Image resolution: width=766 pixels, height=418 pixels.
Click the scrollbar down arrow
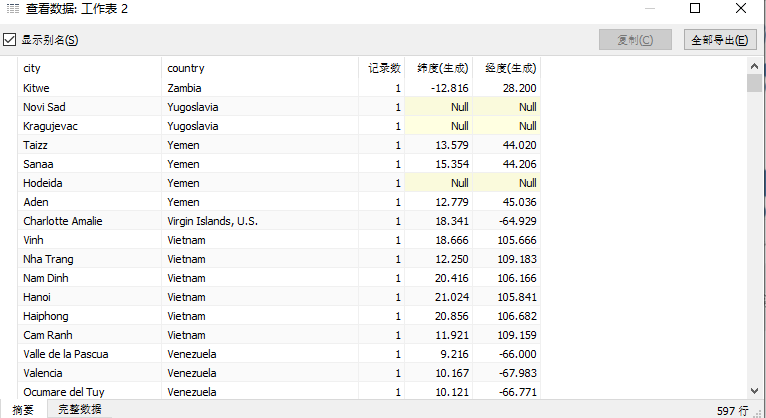pyautogui.click(x=755, y=391)
